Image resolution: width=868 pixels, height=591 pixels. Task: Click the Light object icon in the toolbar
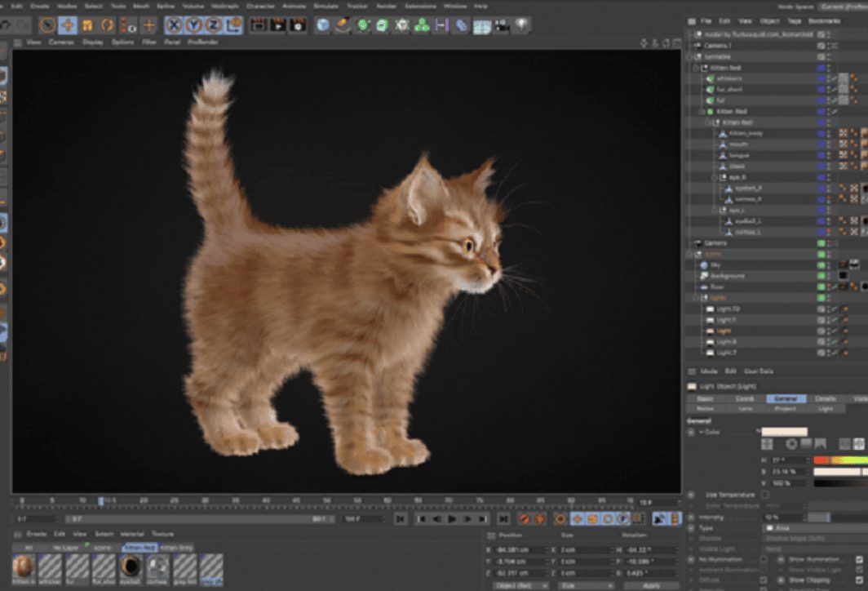point(520,25)
